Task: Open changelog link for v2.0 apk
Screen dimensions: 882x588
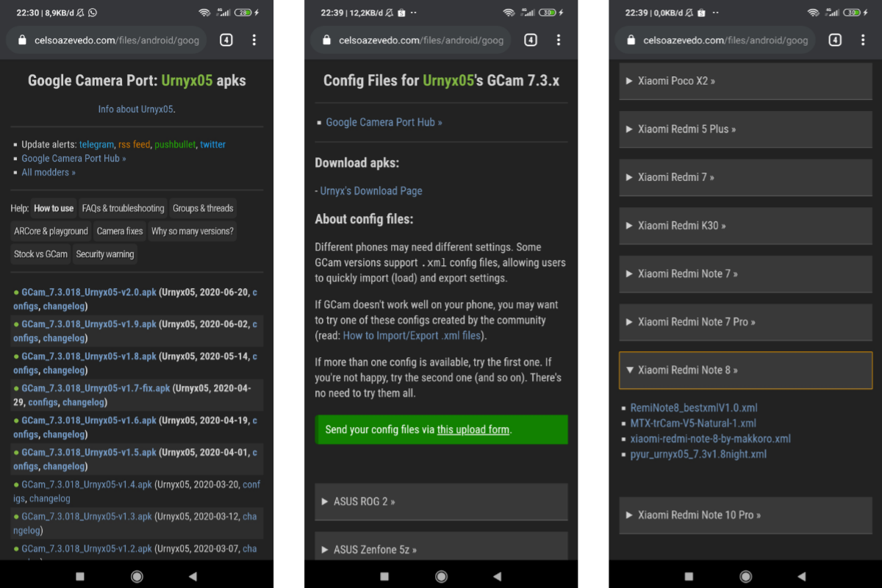Action: tap(63, 306)
